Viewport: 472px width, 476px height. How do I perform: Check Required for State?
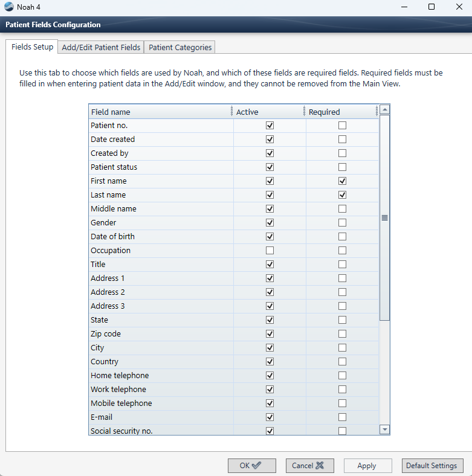(x=342, y=320)
